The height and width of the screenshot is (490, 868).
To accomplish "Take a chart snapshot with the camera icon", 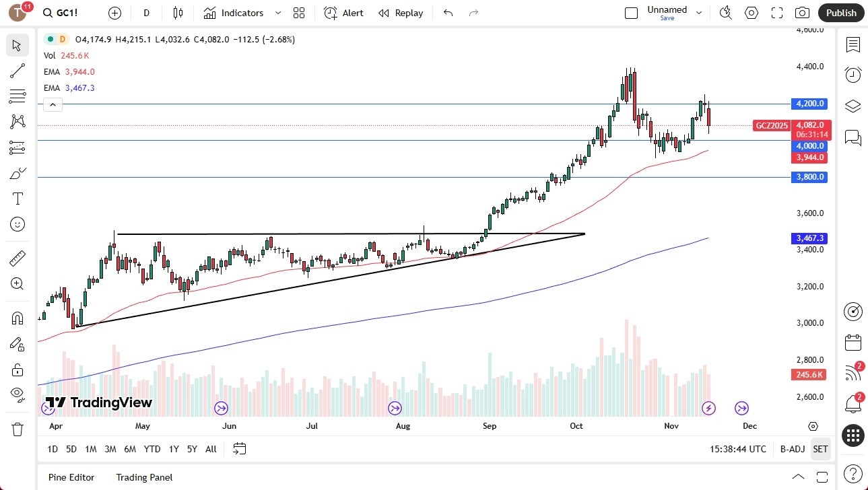I will click(x=802, y=13).
